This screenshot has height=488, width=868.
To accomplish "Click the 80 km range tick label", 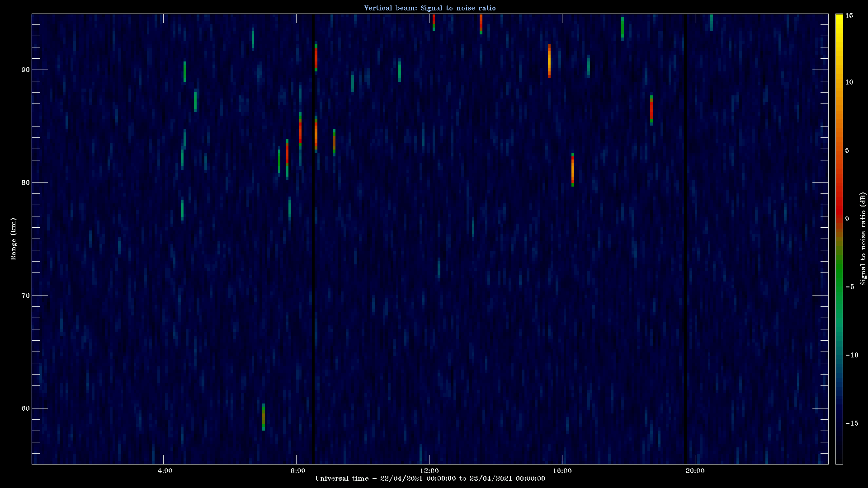I will pyautogui.click(x=25, y=183).
